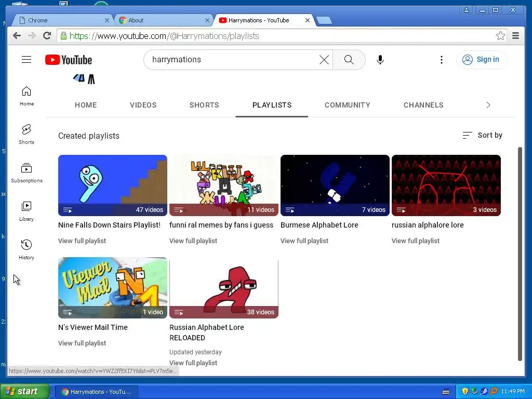532x399 pixels.
Task: Open Burmese Alphabet Lore playlist thumbnail
Action: pyautogui.click(x=335, y=185)
